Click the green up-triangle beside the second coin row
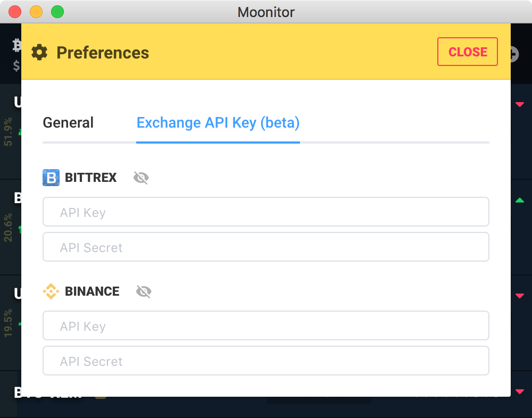The height and width of the screenshot is (418, 532). 520,200
